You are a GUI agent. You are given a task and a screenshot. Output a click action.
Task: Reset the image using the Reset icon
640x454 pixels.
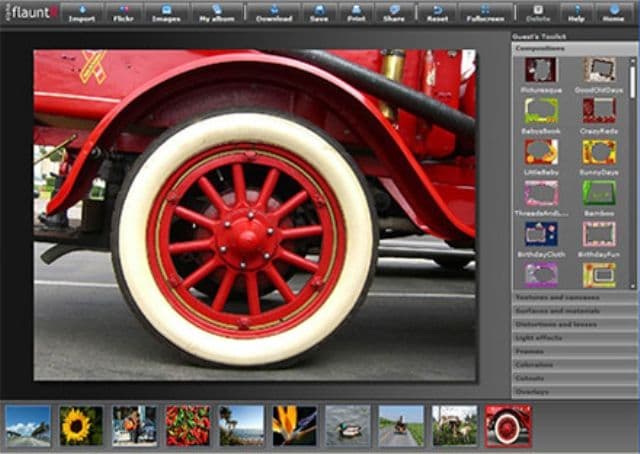[x=437, y=13]
